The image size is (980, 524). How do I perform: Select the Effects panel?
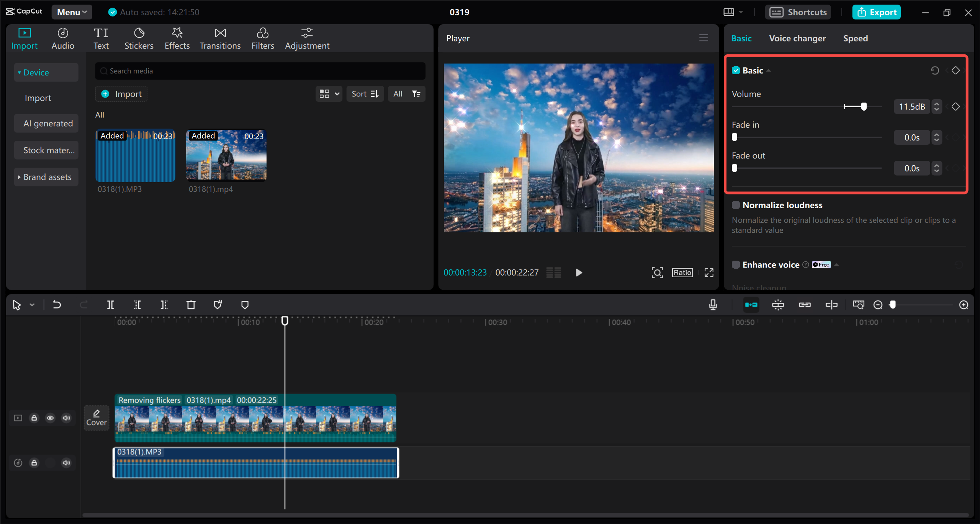(177, 38)
